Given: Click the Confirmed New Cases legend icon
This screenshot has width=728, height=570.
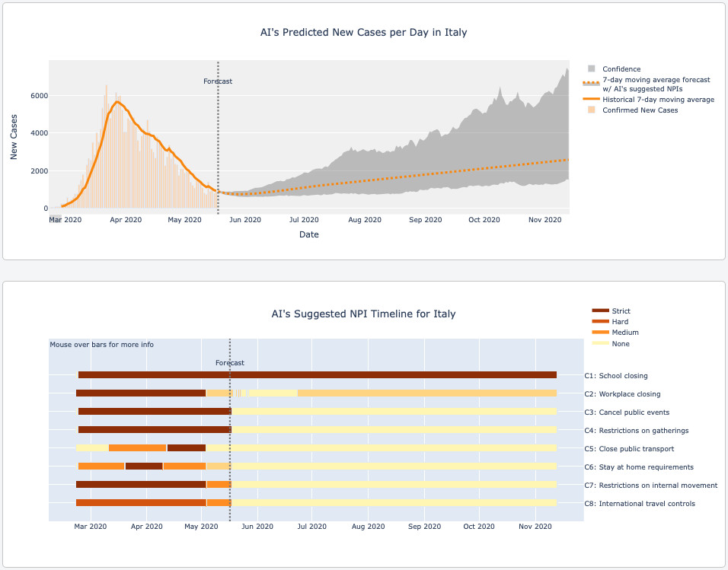Looking at the screenshot, I should pos(591,110).
